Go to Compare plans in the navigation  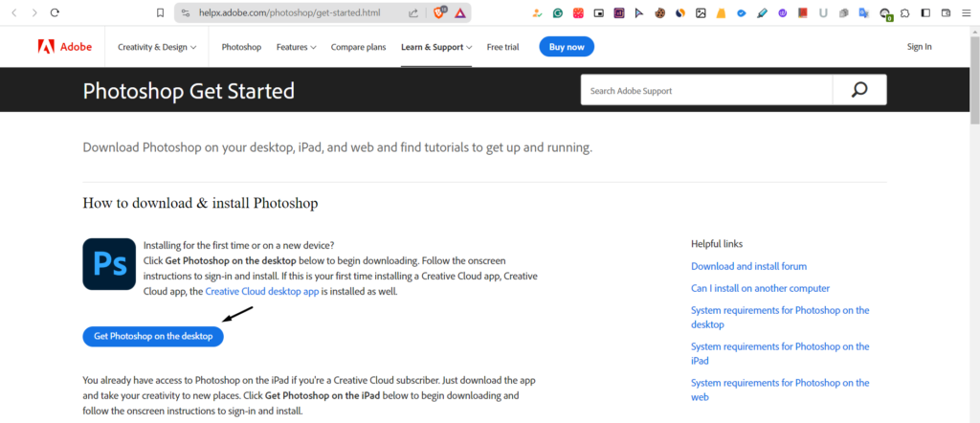[359, 47]
